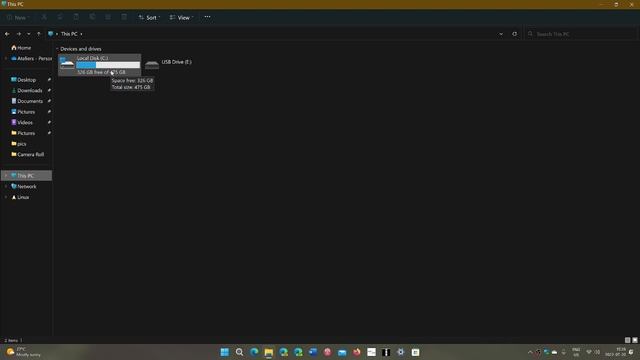Image resolution: width=640 pixels, height=360 pixels.
Task: Click the Local Disk (C:) drive name
Action: 93,58
